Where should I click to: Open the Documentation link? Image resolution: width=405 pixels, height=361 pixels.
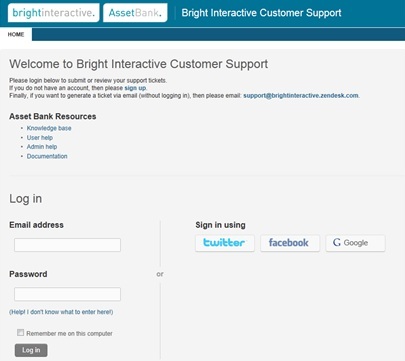[47, 156]
